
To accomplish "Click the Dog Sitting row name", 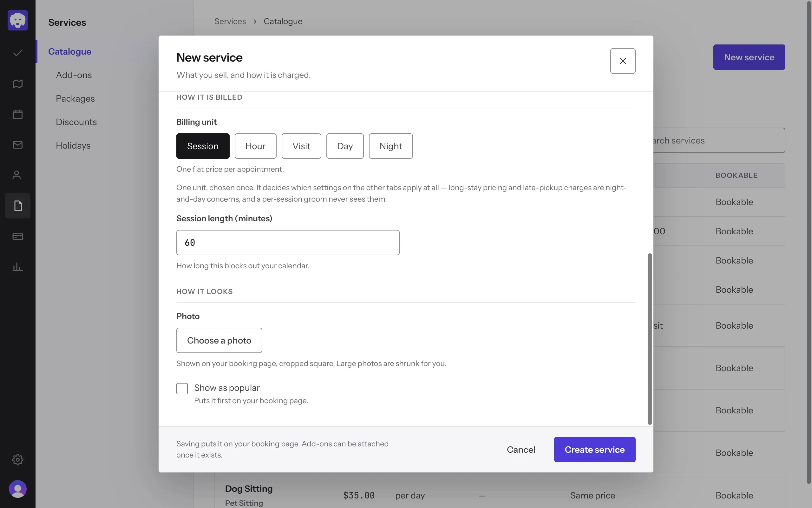I will (249, 489).
